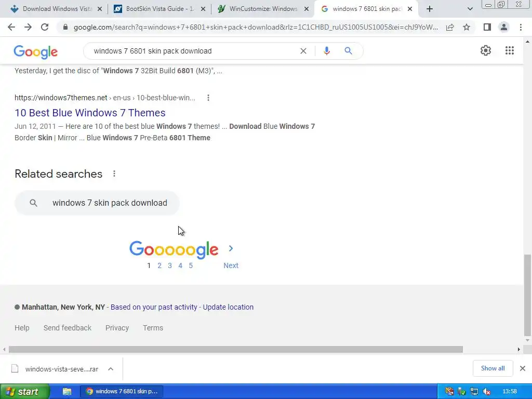
Task: Search related: windows 7 skin pack download
Action: [97, 203]
